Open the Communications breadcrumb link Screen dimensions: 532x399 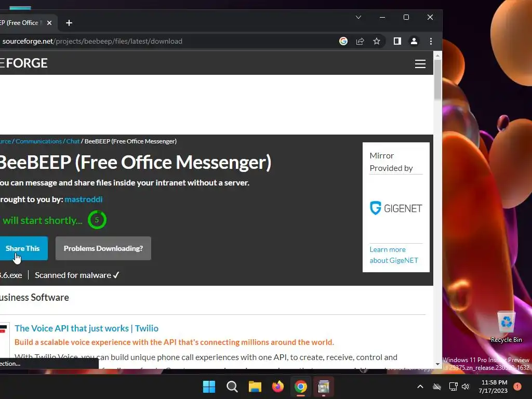click(x=38, y=141)
